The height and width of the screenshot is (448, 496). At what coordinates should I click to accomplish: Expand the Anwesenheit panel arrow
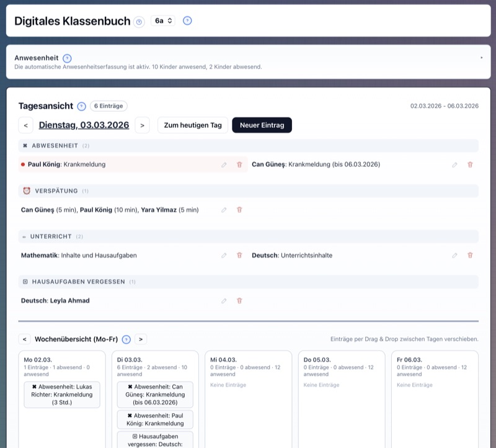pos(482,58)
